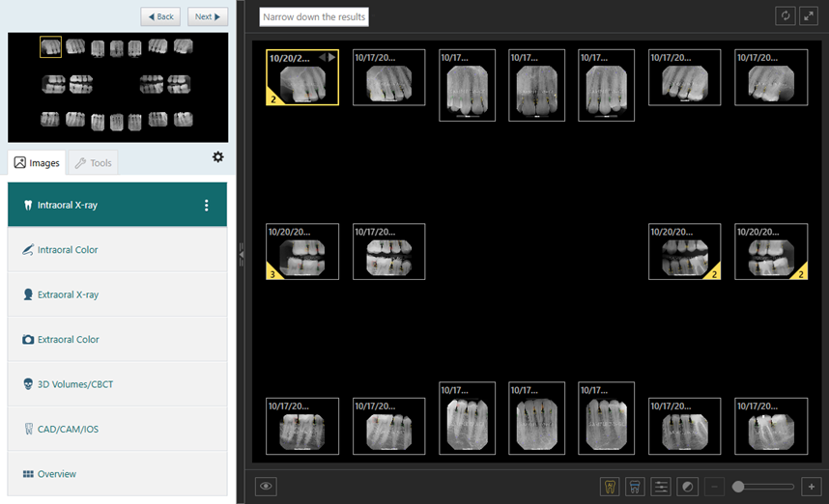
Task: Collapse the left panel using the splitter handle
Action: 242,255
